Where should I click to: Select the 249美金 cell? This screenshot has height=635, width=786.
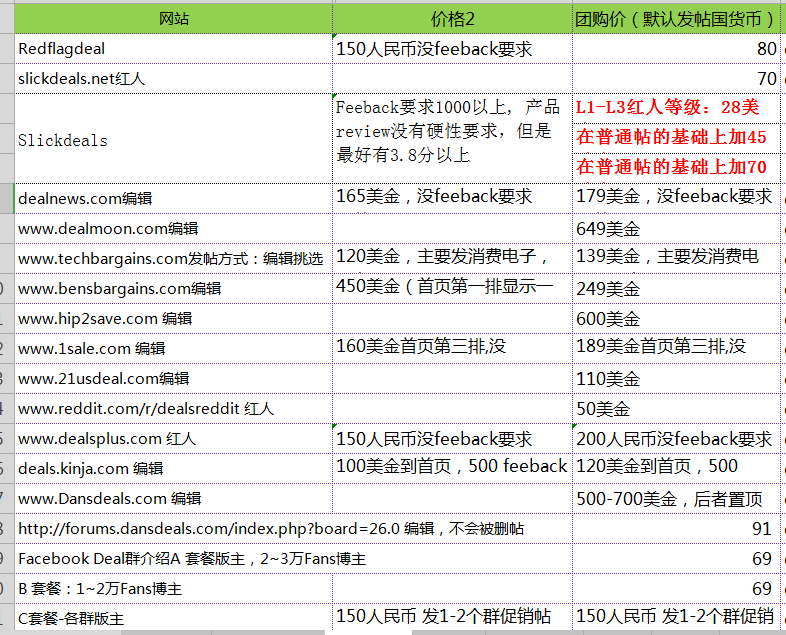click(x=676, y=288)
